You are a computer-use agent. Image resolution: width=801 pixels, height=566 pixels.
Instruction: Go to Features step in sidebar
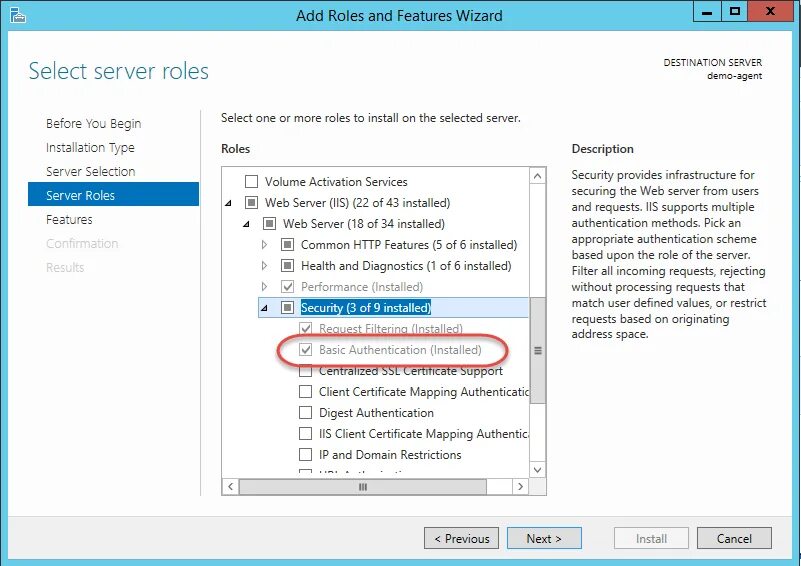[69, 220]
